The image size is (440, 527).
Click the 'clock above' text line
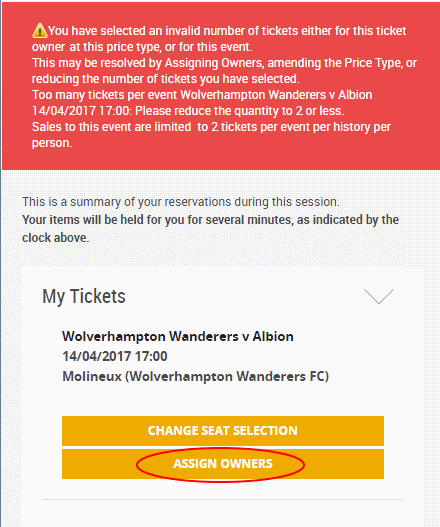point(55,238)
